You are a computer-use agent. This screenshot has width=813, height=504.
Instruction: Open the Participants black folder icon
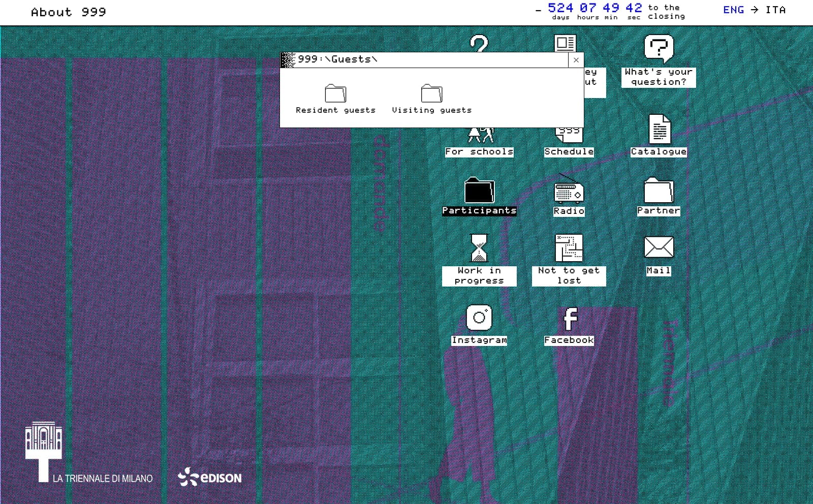pyautogui.click(x=479, y=191)
